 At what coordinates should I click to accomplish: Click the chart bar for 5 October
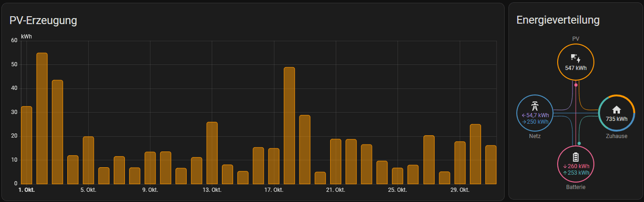click(88, 160)
